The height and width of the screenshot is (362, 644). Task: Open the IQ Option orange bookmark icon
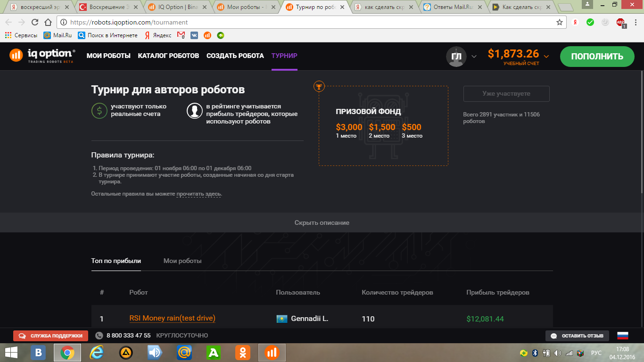[x=207, y=35]
